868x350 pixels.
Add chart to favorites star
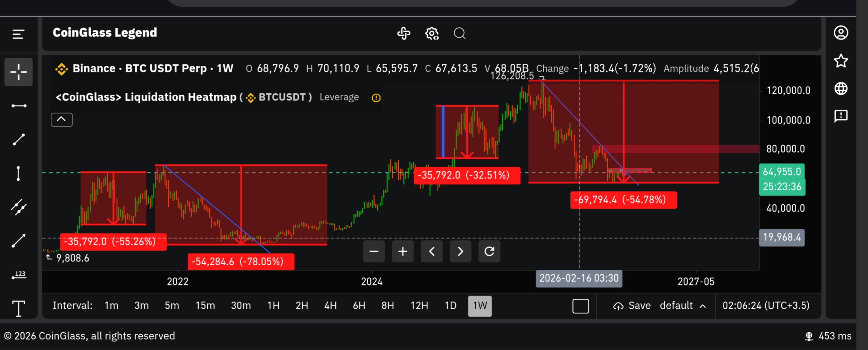841,61
